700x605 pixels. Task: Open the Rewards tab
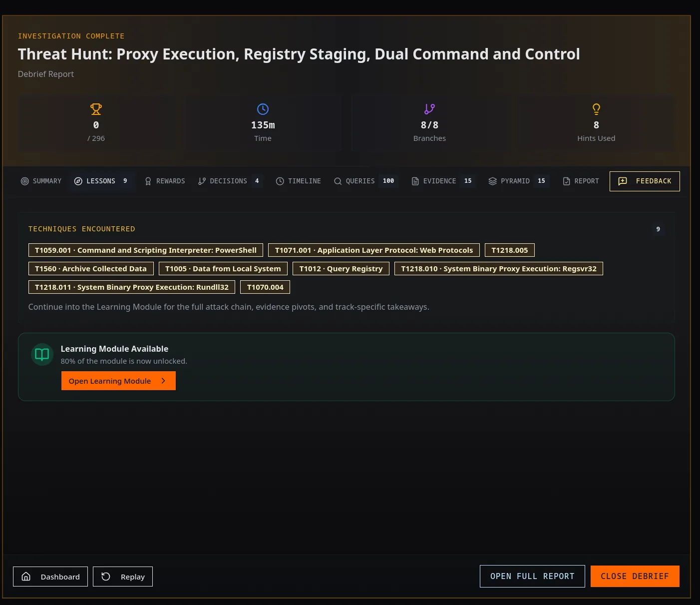[x=165, y=181]
